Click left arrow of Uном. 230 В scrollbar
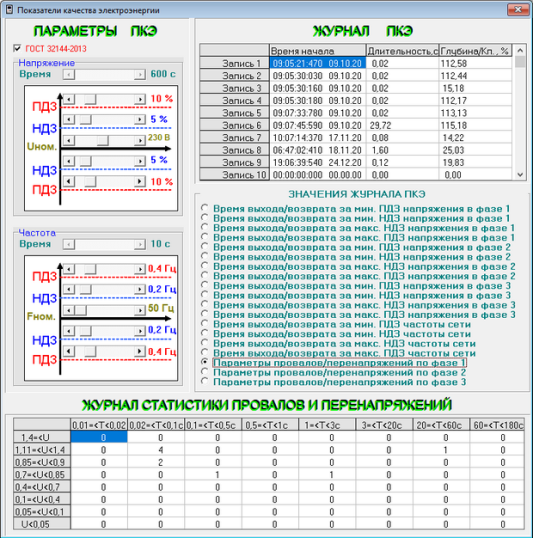533x538 pixels. [x=69, y=141]
